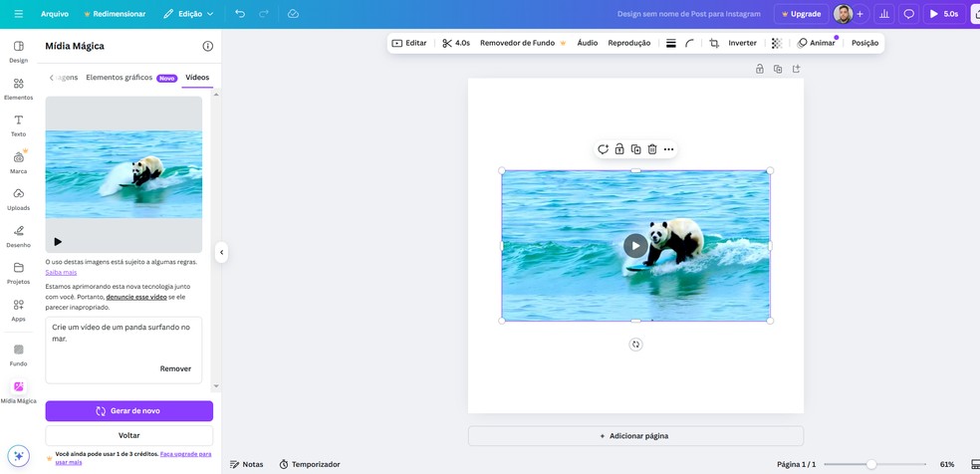Click the undo arrow
The image size is (980, 474).
pyautogui.click(x=240, y=14)
